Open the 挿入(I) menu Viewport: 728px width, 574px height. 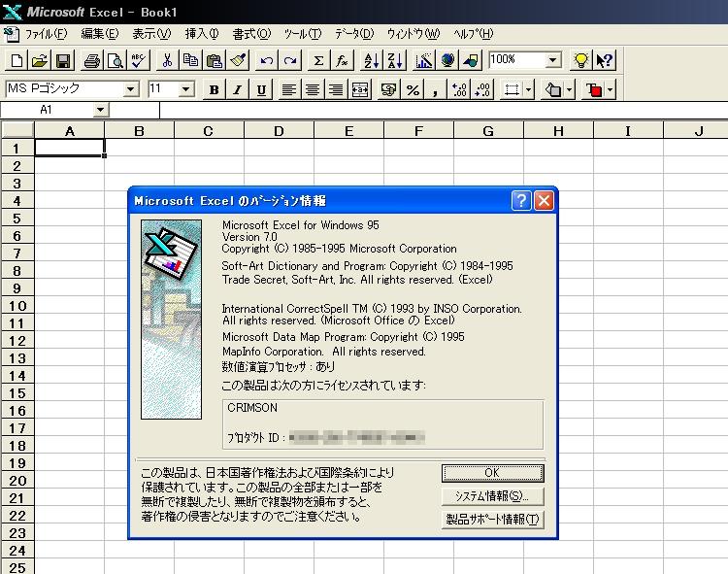pos(202,34)
